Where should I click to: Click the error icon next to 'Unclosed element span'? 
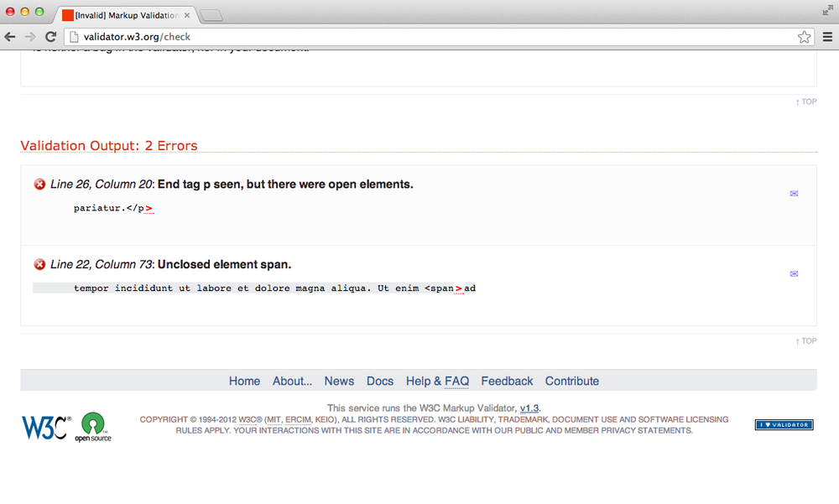pyautogui.click(x=39, y=264)
